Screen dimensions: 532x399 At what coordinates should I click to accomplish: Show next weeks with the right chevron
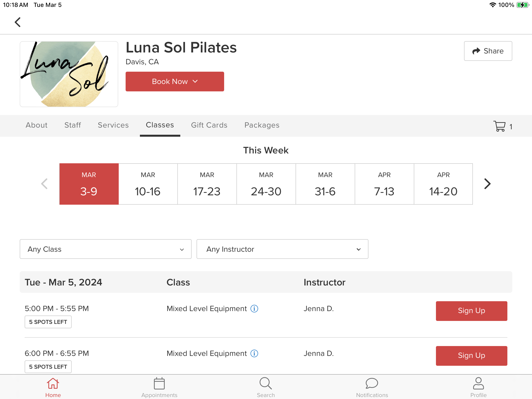coord(487,184)
